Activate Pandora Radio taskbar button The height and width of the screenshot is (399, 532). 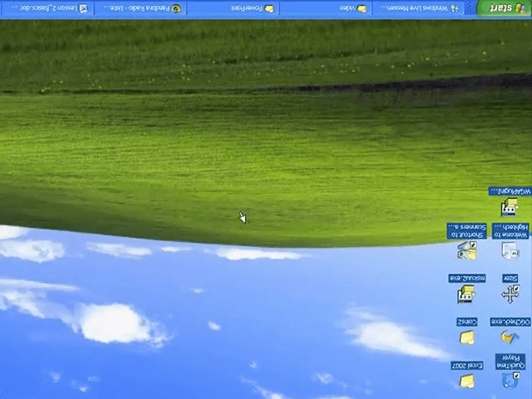[140, 8]
